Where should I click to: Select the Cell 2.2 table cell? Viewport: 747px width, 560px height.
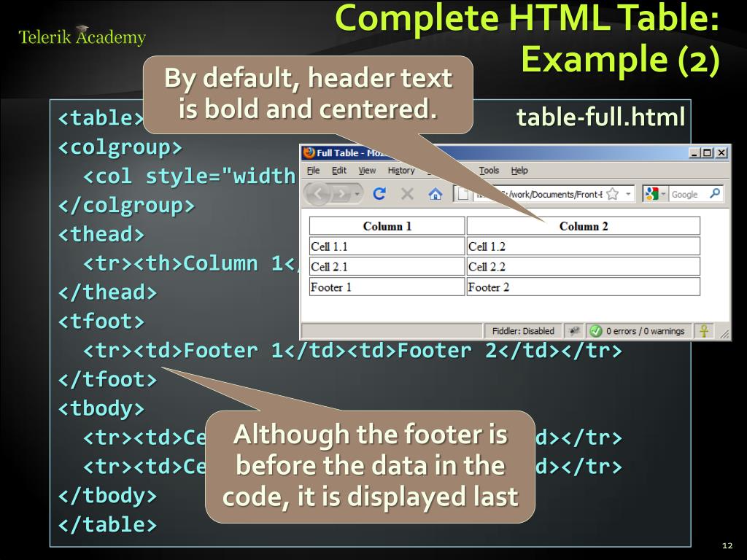(x=584, y=267)
